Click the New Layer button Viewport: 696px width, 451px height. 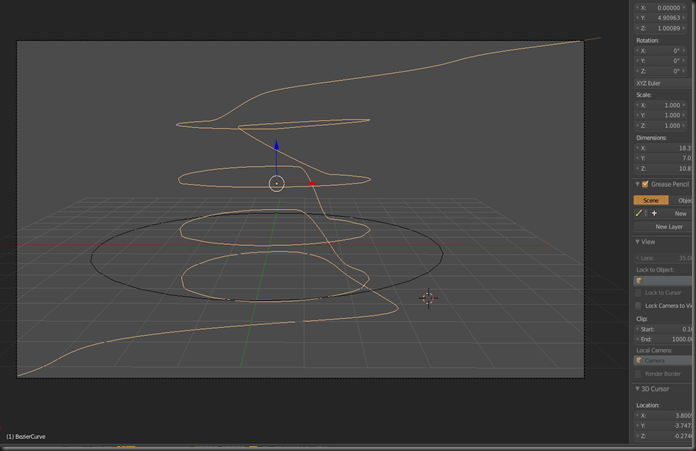click(x=664, y=226)
